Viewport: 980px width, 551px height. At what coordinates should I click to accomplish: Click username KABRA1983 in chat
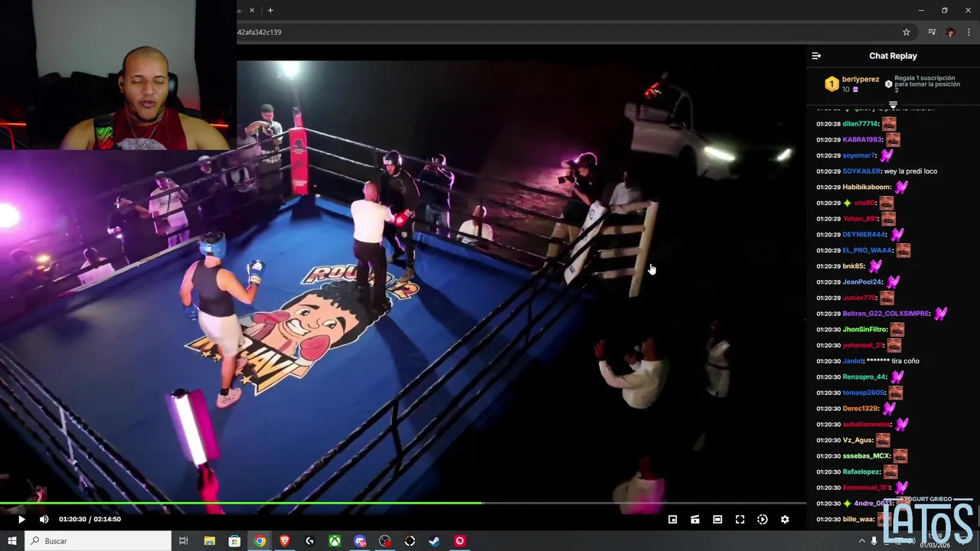coord(862,140)
